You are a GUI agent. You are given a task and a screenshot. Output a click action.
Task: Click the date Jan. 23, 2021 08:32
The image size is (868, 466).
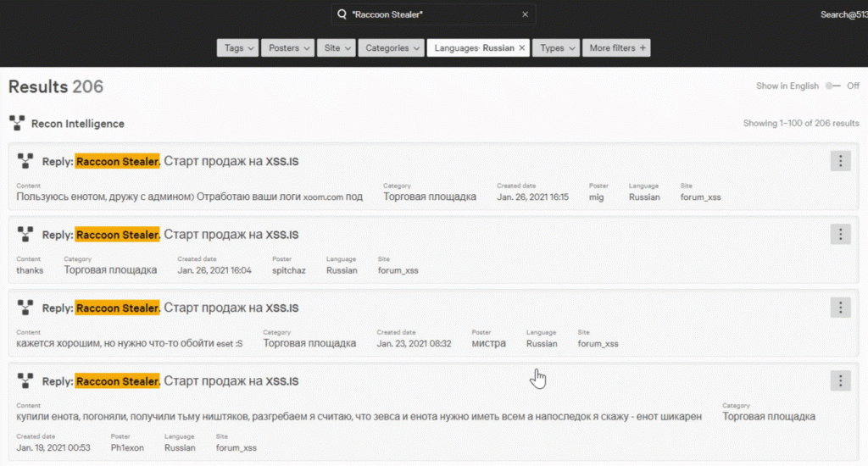(x=414, y=343)
